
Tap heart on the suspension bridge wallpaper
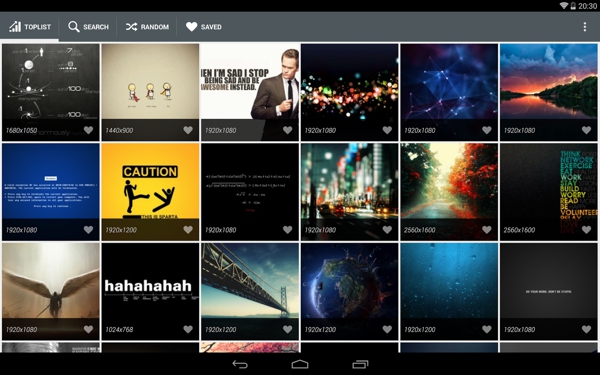pyautogui.click(x=287, y=329)
